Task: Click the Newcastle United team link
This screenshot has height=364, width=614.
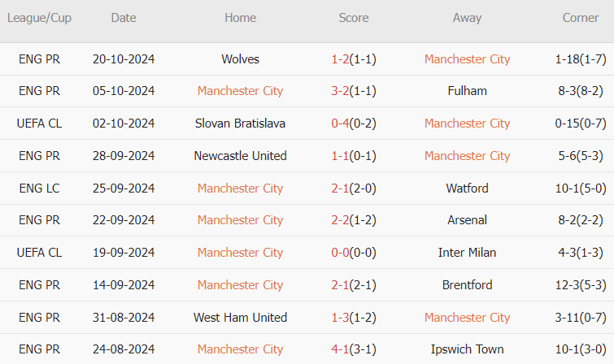Action: coord(240,156)
